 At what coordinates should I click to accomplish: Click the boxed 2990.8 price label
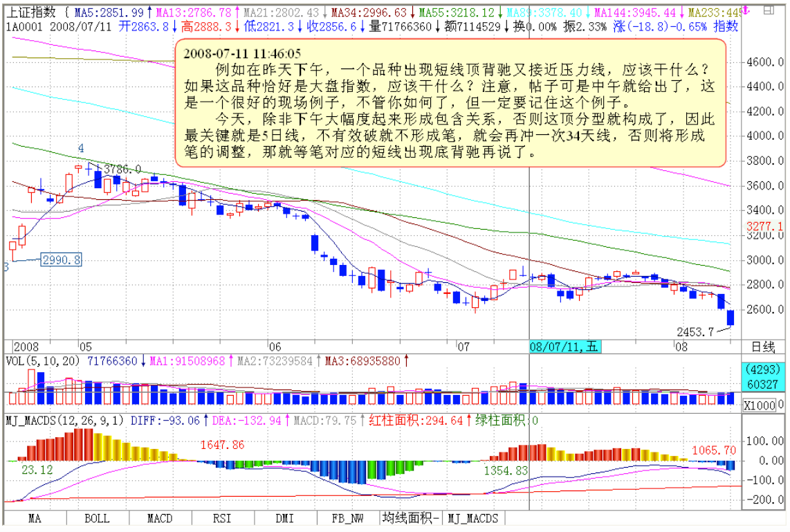tap(62, 260)
